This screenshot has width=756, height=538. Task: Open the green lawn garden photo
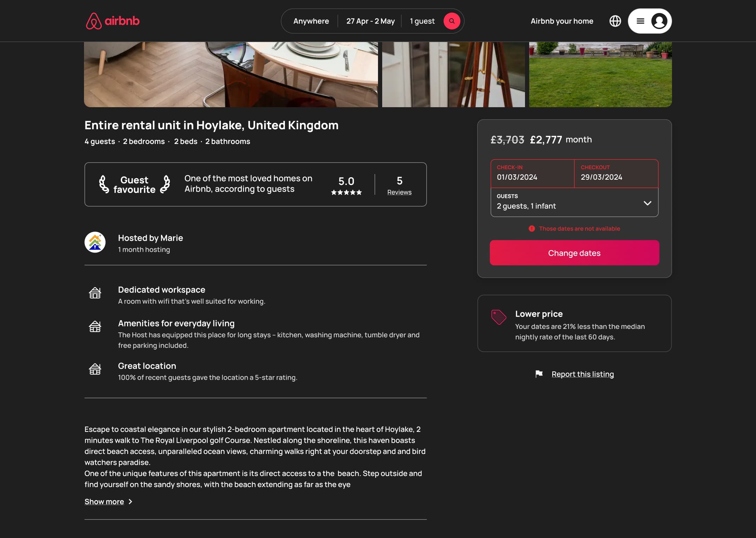pos(600,75)
